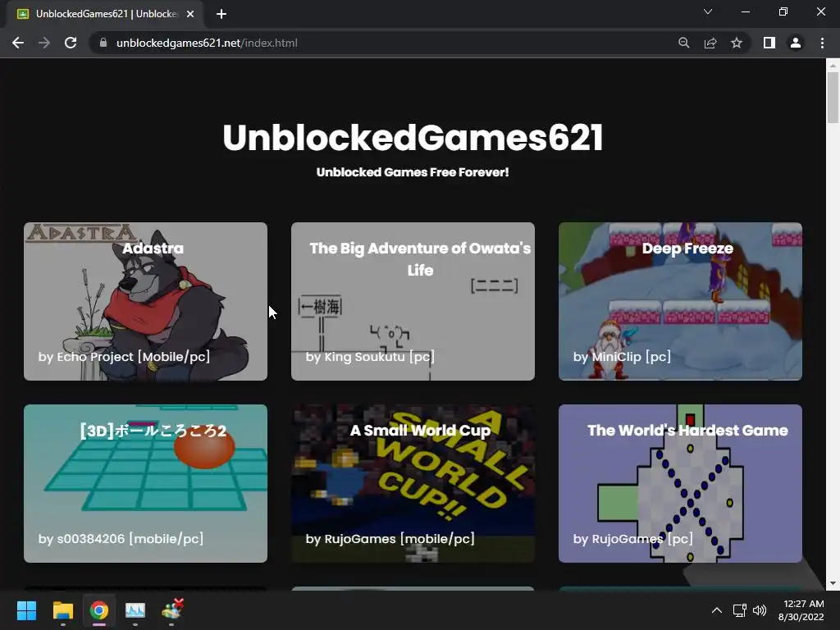Click 'by King Soukutu [pc]' text
Screen dimensions: 840x630
pyautogui.click(x=370, y=357)
